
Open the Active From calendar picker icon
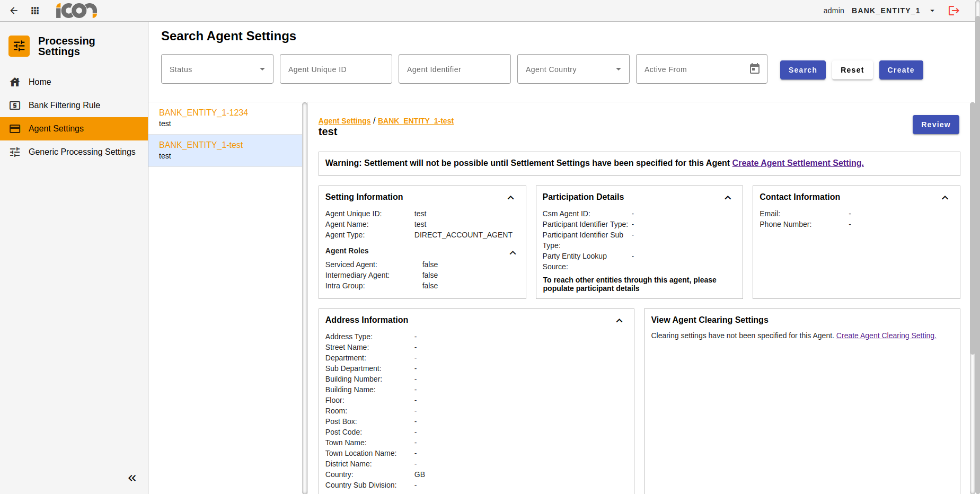(x=754, y=69)
